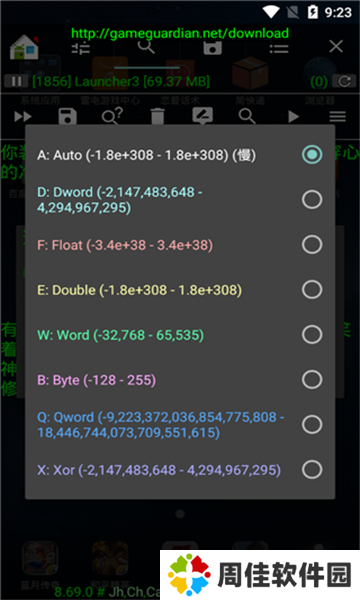Pause the Launcher3 process
The height and width of the screenshot is (600, 360).
coord(16,82)
